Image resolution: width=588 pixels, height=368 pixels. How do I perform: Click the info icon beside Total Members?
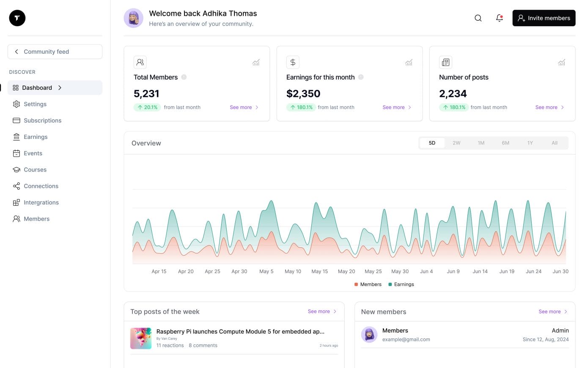click(184, 77)
